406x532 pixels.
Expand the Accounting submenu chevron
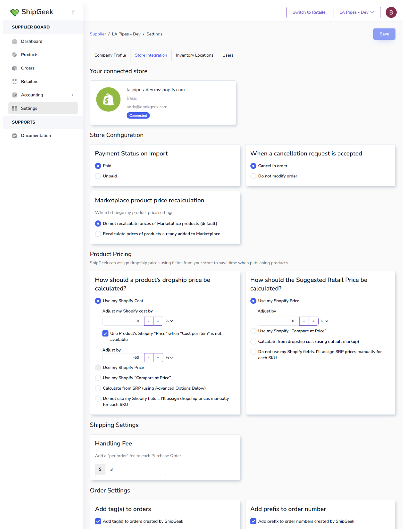pyautogui.click(x=72, y=95)
